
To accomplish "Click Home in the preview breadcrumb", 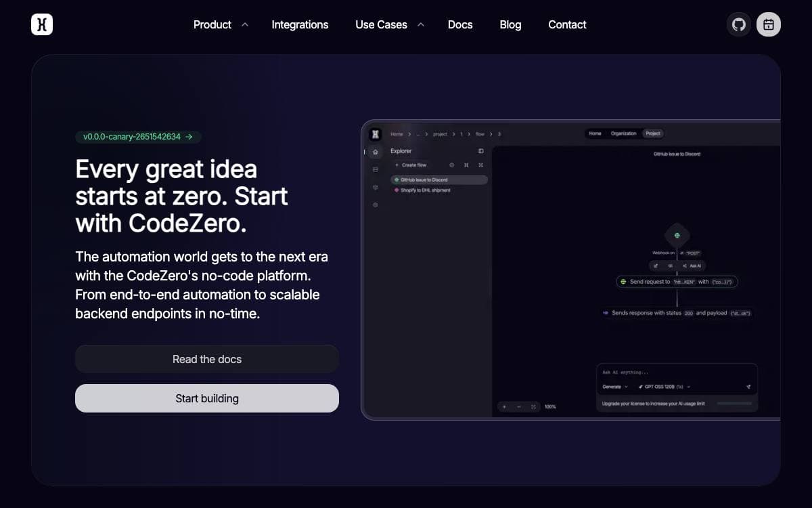I will pos(397,134).
